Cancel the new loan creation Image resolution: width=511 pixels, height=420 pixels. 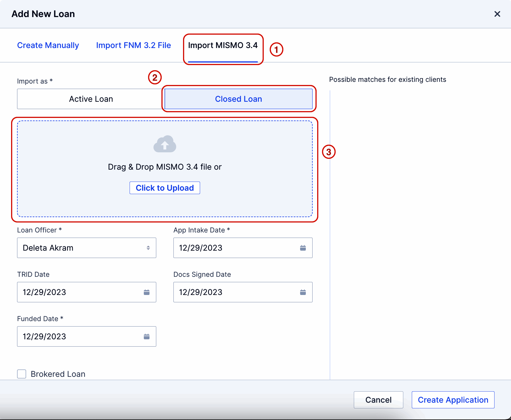[378, 400]
